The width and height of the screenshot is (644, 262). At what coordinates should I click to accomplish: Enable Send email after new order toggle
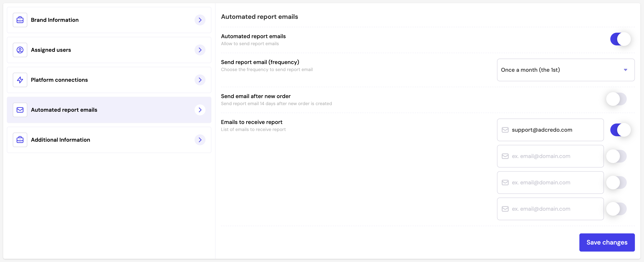tap(616, 99)
